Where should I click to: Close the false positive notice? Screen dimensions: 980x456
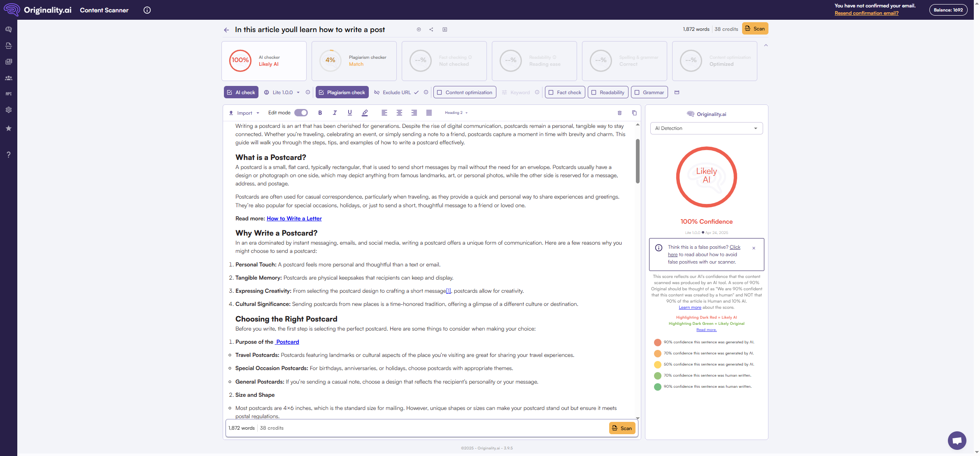tap(754, 248)
